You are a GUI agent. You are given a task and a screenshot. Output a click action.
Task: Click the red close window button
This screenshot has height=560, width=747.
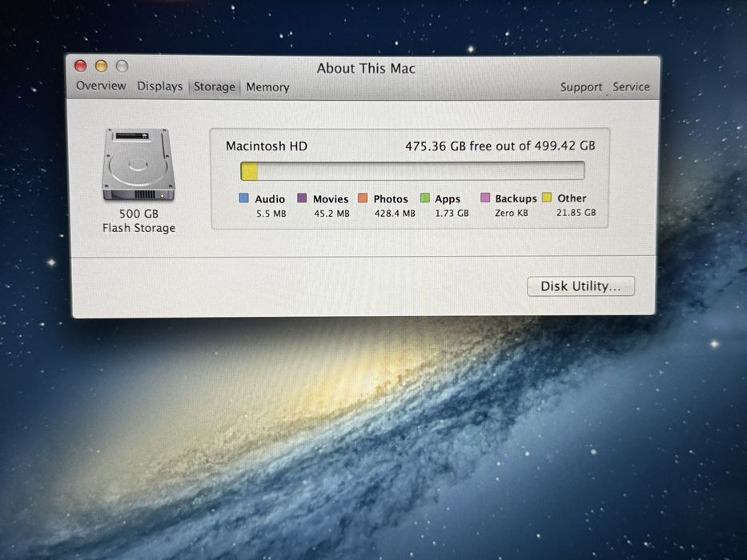click(x=81, y=66)
